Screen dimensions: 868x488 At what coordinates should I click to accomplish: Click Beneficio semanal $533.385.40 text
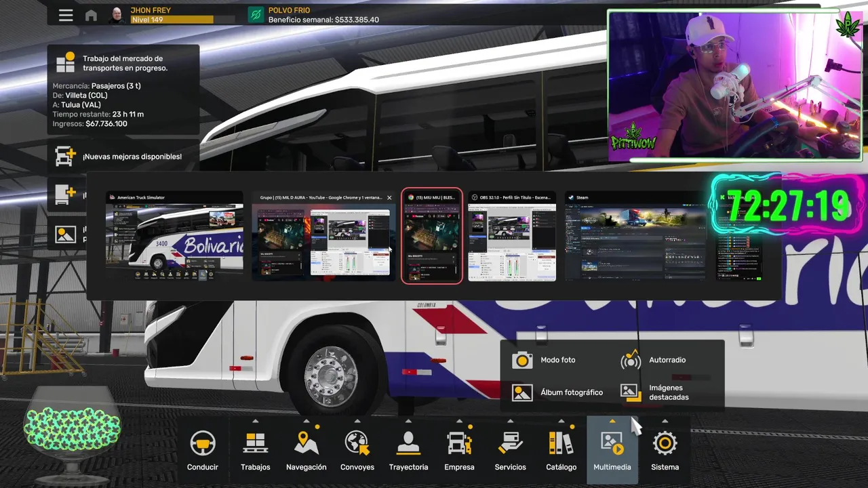pyautogui.click(x=323, y=20)
